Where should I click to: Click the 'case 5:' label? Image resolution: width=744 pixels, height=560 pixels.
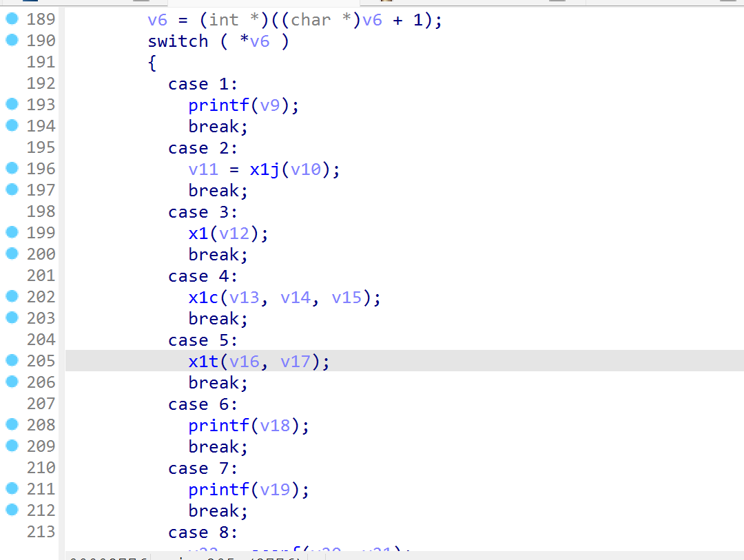point(203,340)
